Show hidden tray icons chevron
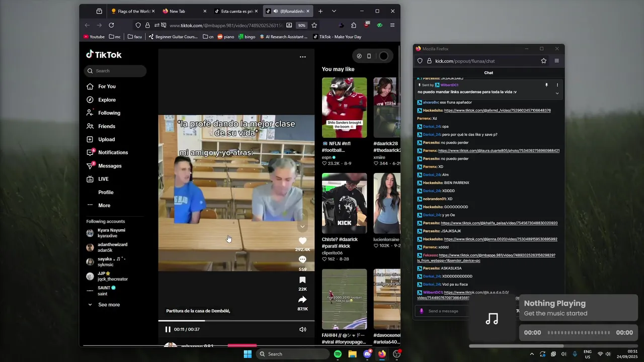This screenshot has width=644, height=362. pos(532,354)
